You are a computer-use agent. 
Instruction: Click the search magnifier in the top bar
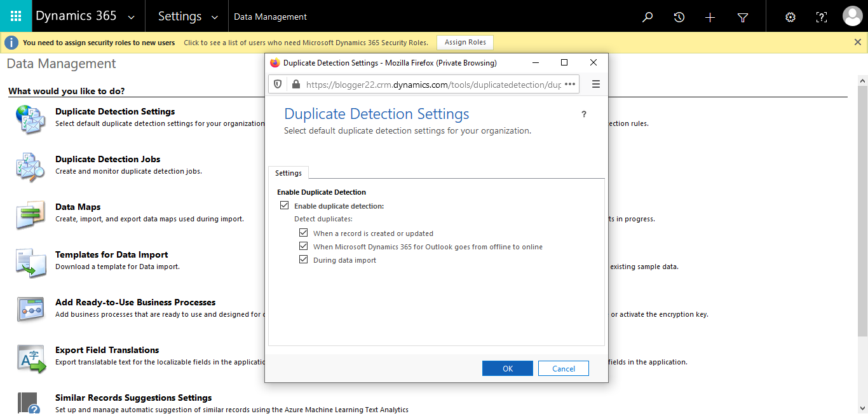[647, 16]
